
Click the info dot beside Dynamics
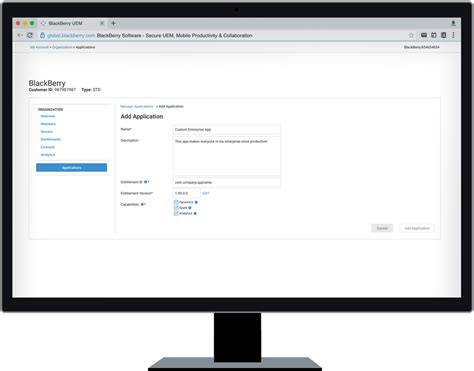pyautogui.click(x=196, y=202)
